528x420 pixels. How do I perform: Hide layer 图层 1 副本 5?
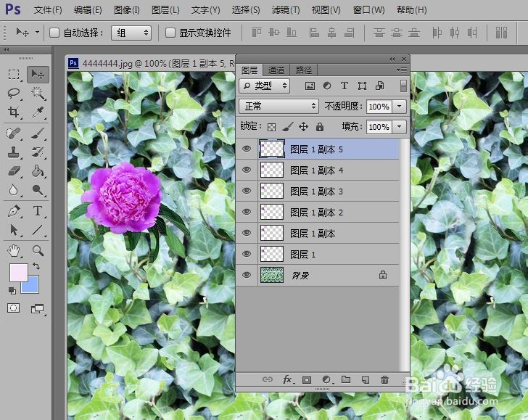[247, 149]
